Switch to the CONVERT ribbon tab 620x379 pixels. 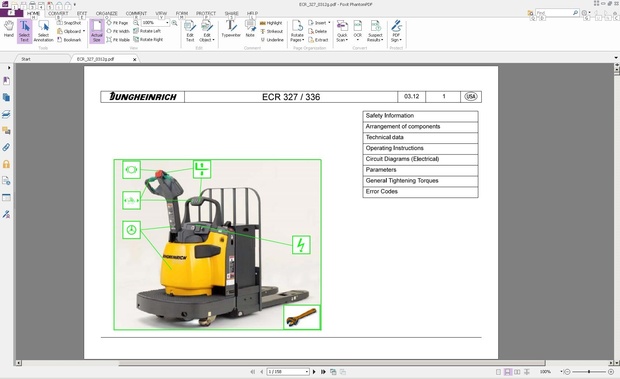[58, 13]
